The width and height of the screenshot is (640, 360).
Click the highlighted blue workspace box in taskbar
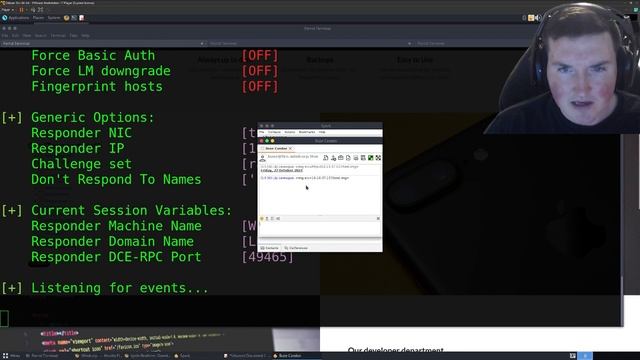tap(585, 356)
